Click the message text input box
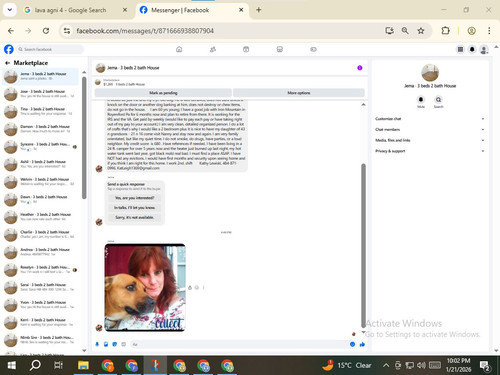Screen dimensions: 500x375 238,344
